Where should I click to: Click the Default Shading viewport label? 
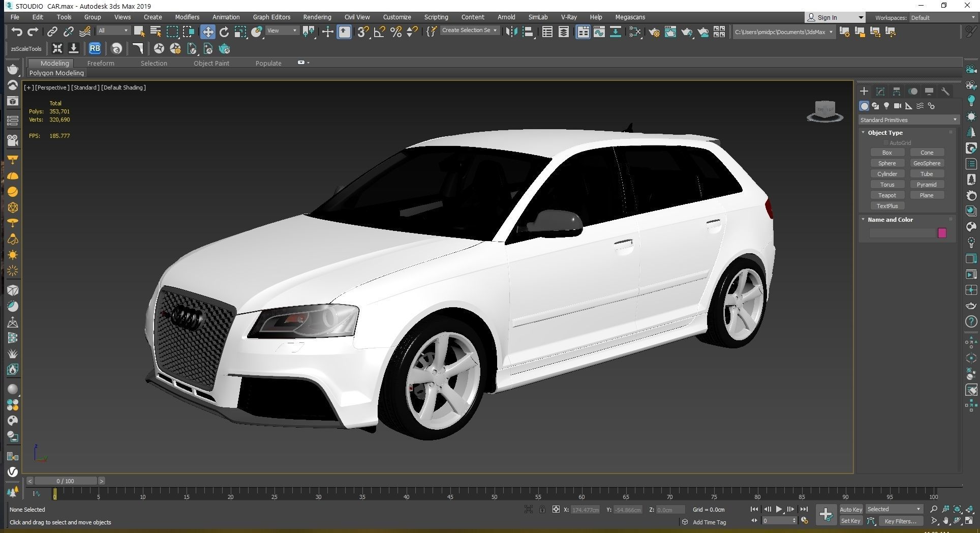click(x=124, y=87)
